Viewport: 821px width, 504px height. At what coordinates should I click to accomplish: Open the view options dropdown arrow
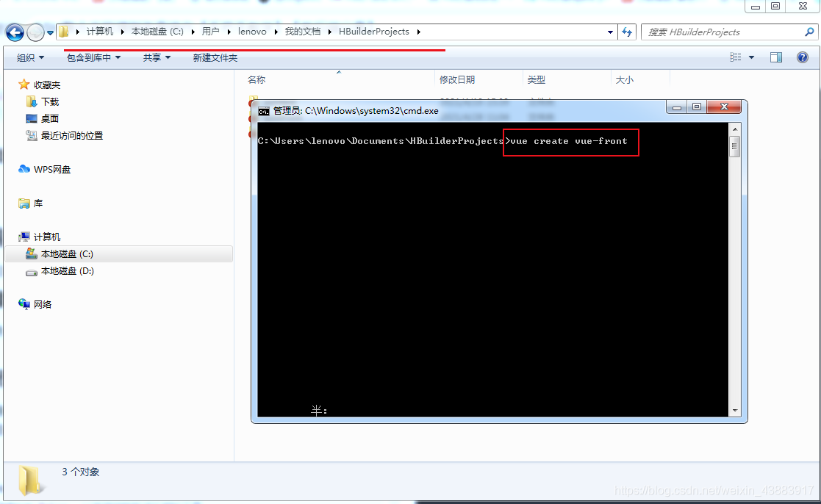tap(751, 57)
